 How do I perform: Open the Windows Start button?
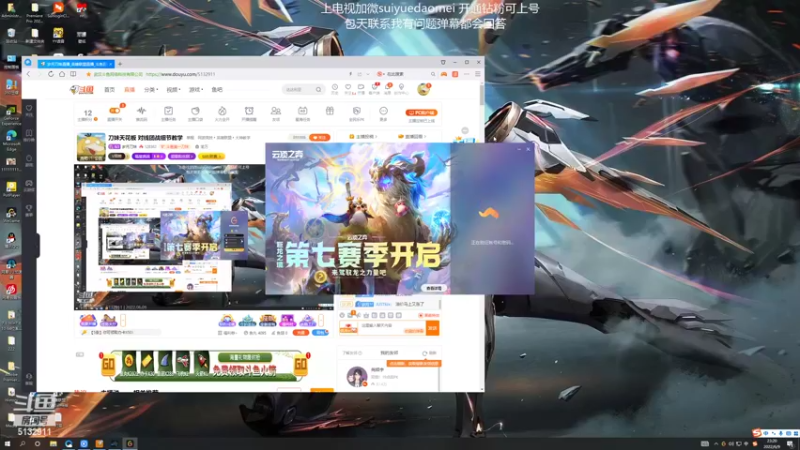(x=7, y=444)
